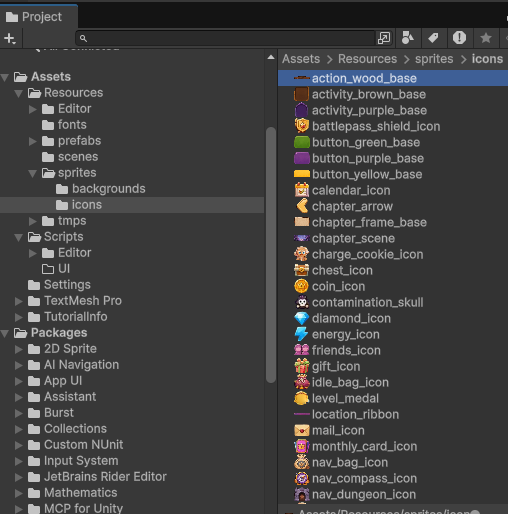
Task: Expand the tmps folder arrow
Action: click(x=33, y=221)
